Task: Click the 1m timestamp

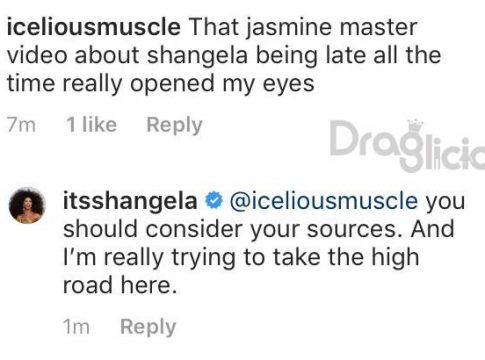Action: (x=76, y=327)
